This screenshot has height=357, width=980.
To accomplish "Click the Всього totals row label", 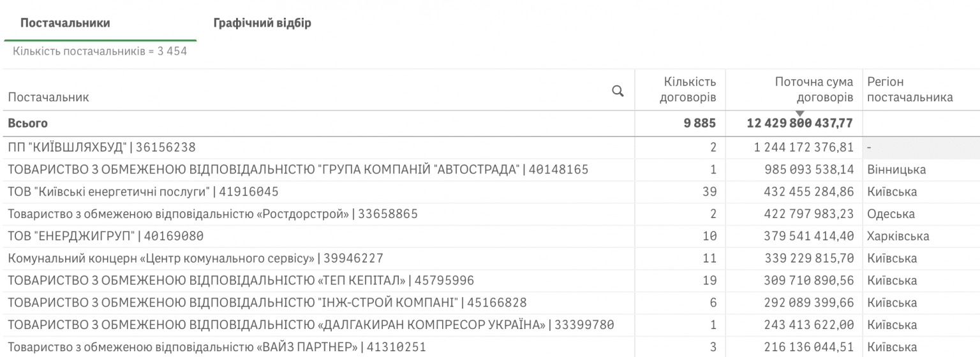I will [x=27, y=123].
